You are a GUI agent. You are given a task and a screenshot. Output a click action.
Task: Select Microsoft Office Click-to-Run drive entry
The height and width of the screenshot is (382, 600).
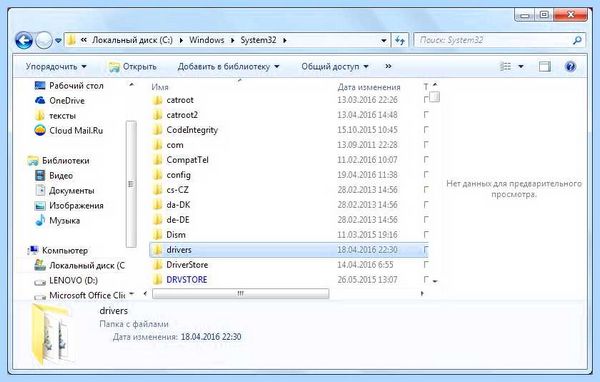pyautogui.click(x=79, y=295)
